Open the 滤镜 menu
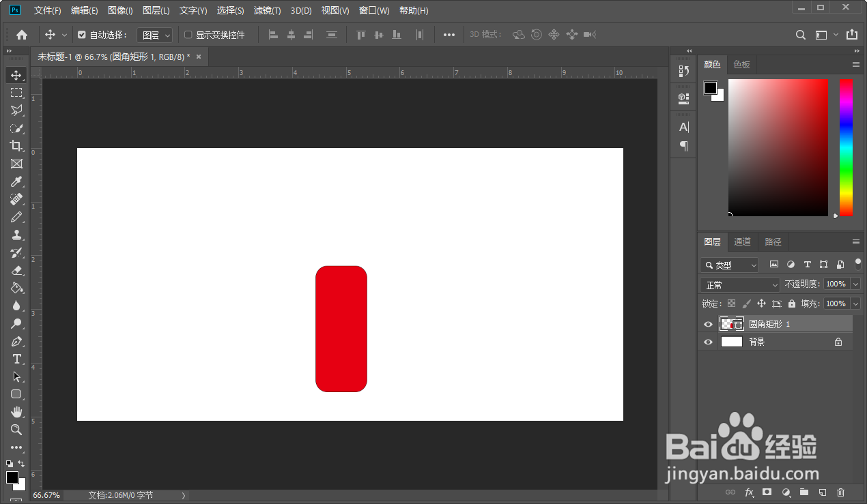The width and height of the screenshot is (867, 504). point(266,10)
